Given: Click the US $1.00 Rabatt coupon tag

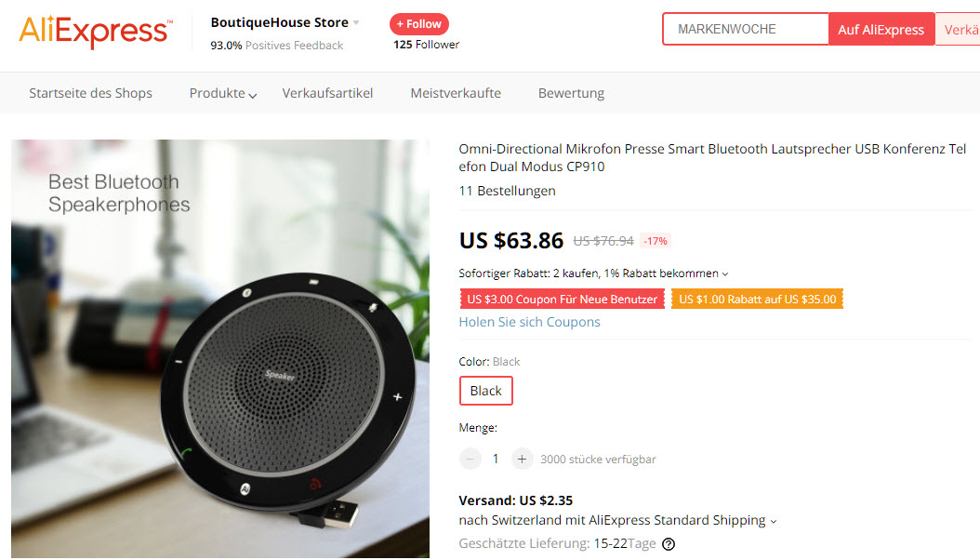Looking at the screenshot, I should click(x=757, y=300).
